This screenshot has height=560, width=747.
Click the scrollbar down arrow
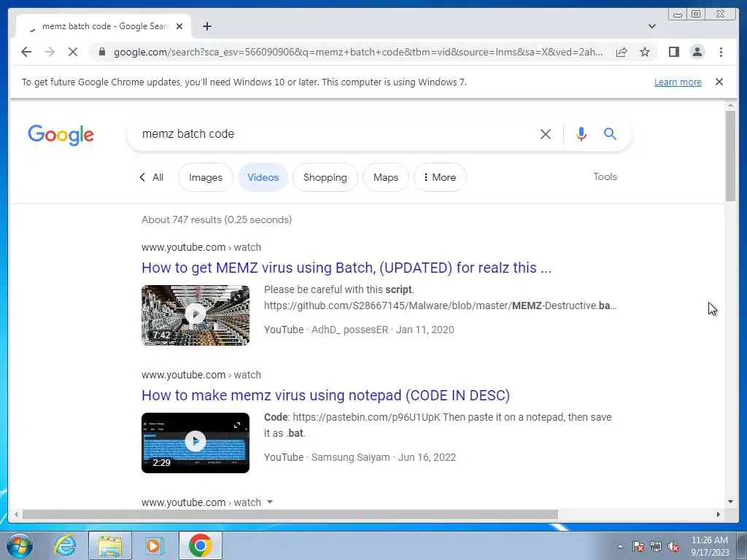pyautogui.click(x=730, y=502)
